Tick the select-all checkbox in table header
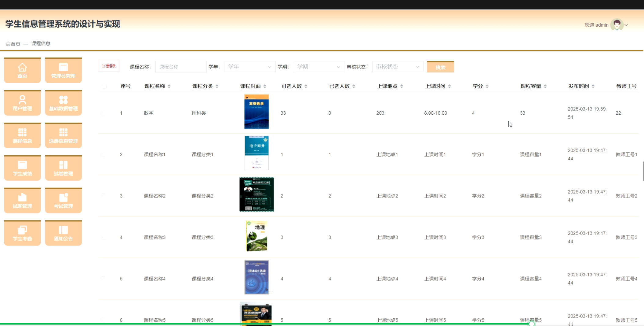The width and height of the screenshot is (644, 326). [x=104, y=86]
